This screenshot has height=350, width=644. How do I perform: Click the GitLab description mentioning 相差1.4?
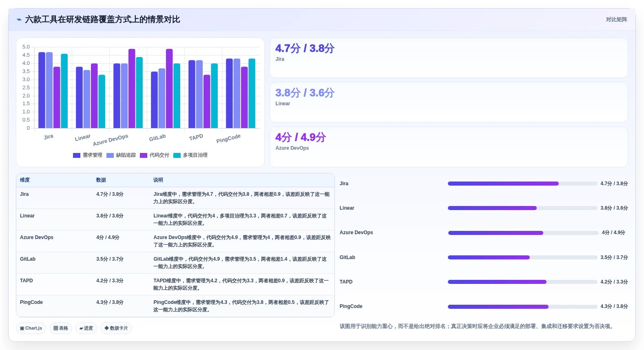tap(240, 263)
